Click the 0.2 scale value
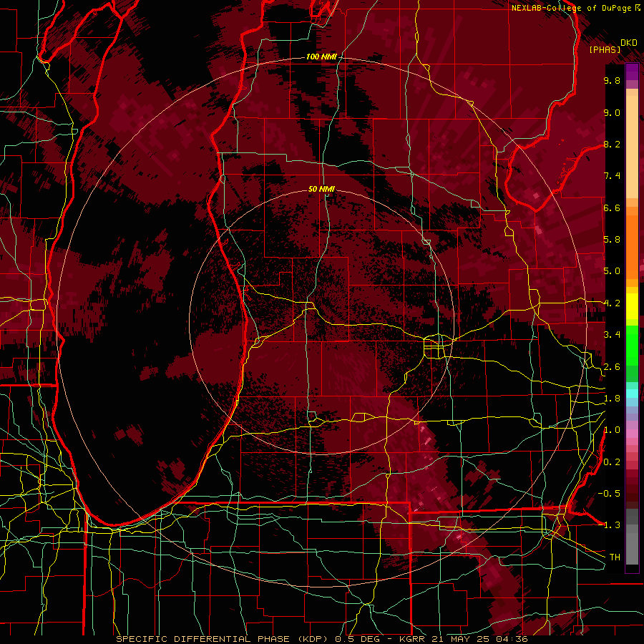Viewport: 644px width, 644px height. [x=612, y=462]
